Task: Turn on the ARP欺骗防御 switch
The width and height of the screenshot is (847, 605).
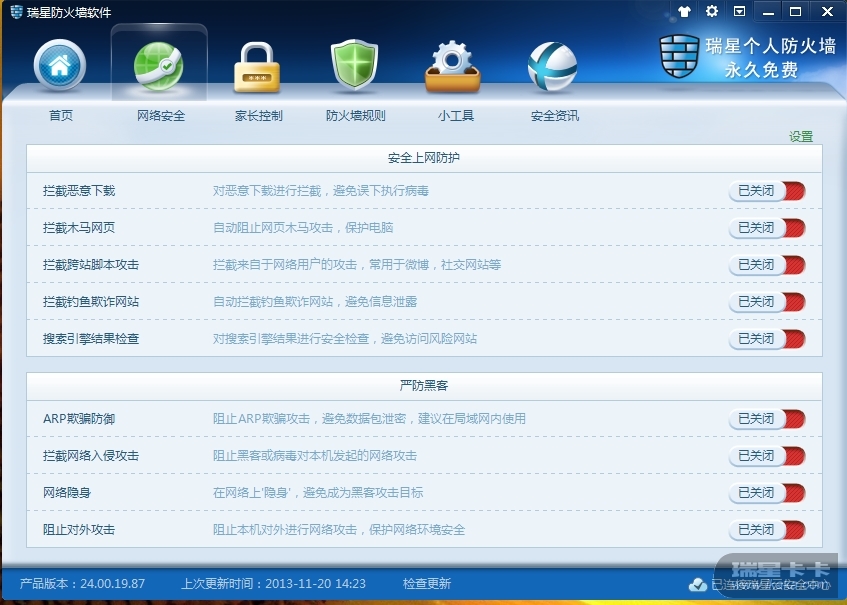Action: [767, 419]
